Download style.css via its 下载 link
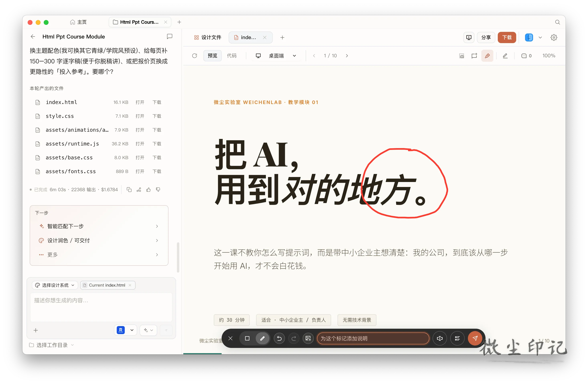The width and height of the screenshot is (588, 384). [157, 116]
